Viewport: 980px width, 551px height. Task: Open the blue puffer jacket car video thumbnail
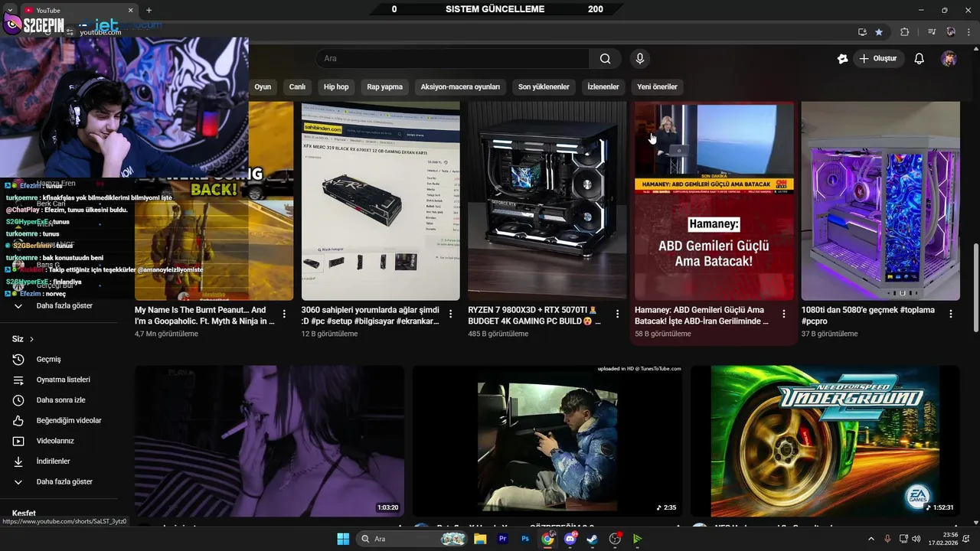point(547,441)
